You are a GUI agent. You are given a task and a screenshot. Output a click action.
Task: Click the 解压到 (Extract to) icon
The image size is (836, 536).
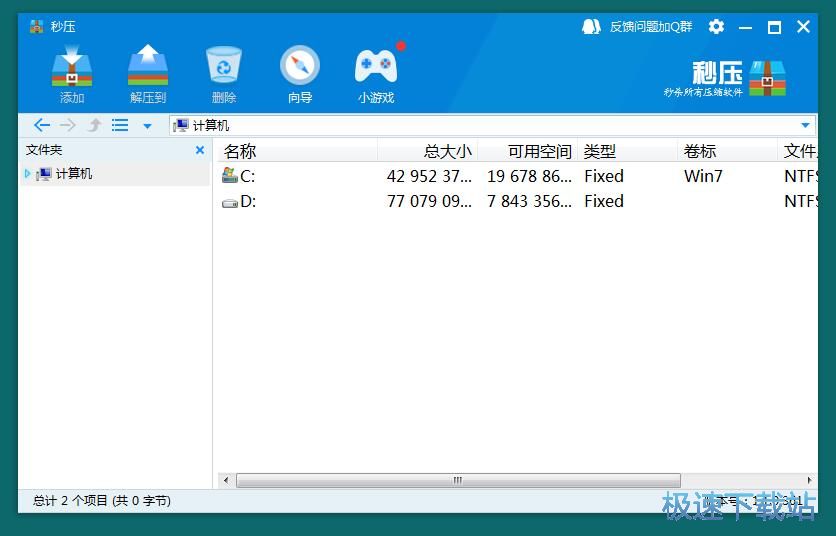(148, 66)
